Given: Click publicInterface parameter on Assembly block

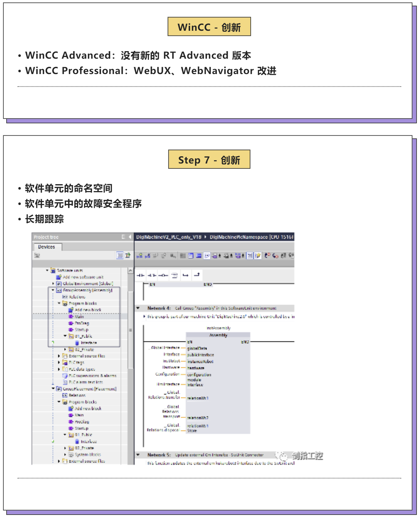Looking at the screenshot, I should (x=201, y=355).
